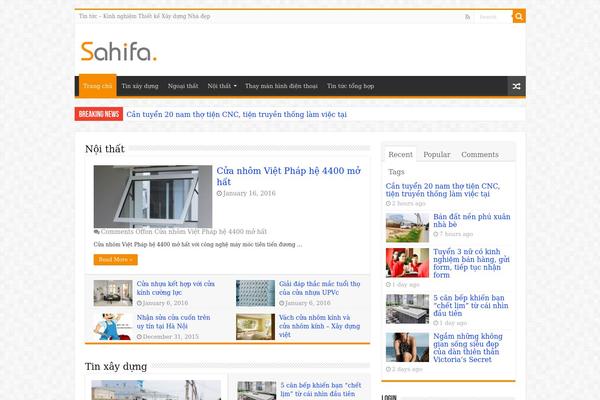Click thumbnail for Vách cửa nhôm kính
600x400 pixels.
(255, 327)
